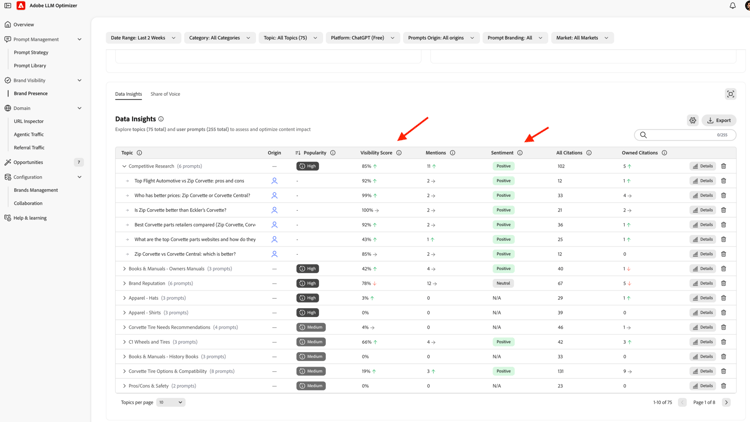This screenshot has height=422, width=750.
Task: Delete the C1 Wheels and Tires row
Action: click(723, 342)
